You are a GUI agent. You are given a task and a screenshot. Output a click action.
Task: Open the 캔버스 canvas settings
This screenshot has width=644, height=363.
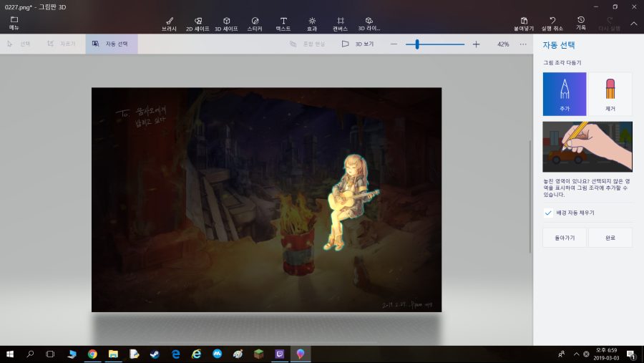pos(340,24)
